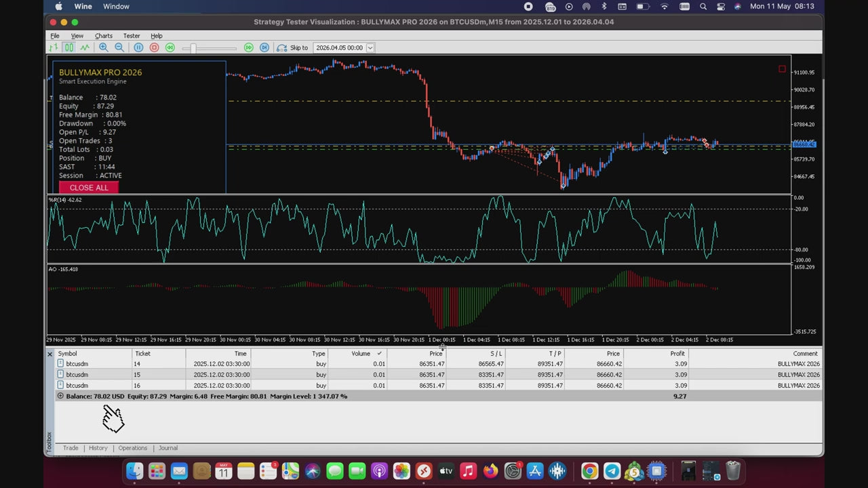This screenshot has height=488, width=868.
Task: Open the Skip to date dropdown
Action: coord(370,47)
